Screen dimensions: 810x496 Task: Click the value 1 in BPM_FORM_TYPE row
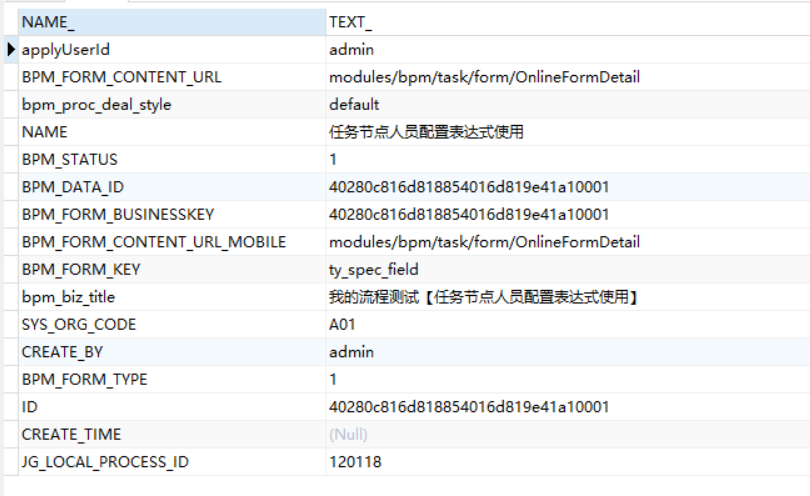tap(568, 379)
